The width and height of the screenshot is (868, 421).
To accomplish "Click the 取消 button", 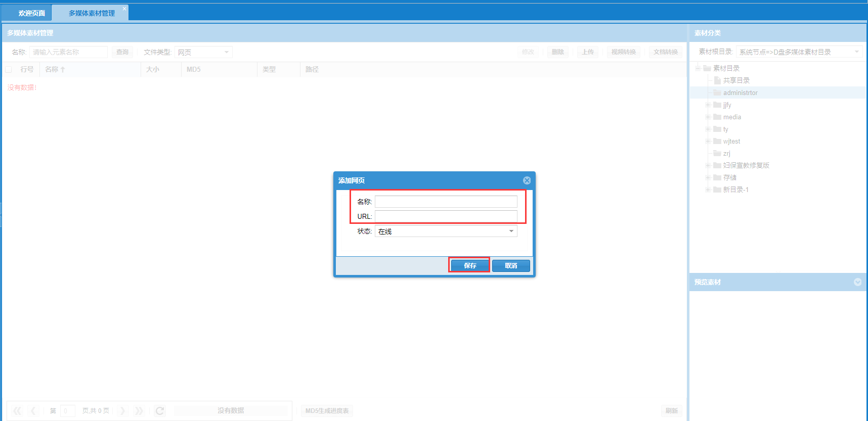I will coord(511,265).
